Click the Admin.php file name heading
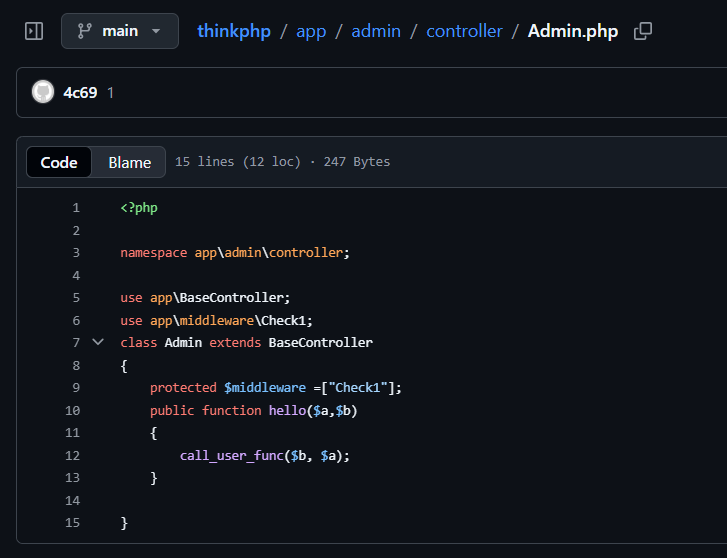727x558 pixels. [x=572, y=31]
